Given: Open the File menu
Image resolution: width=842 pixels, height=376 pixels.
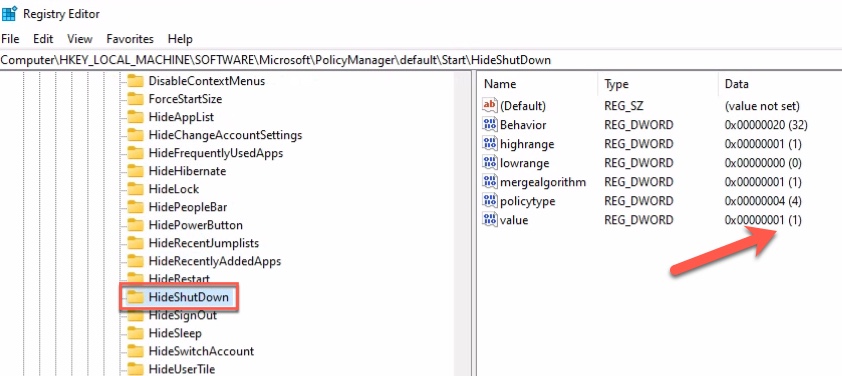Looking at the screenshot, I should 10,39.
